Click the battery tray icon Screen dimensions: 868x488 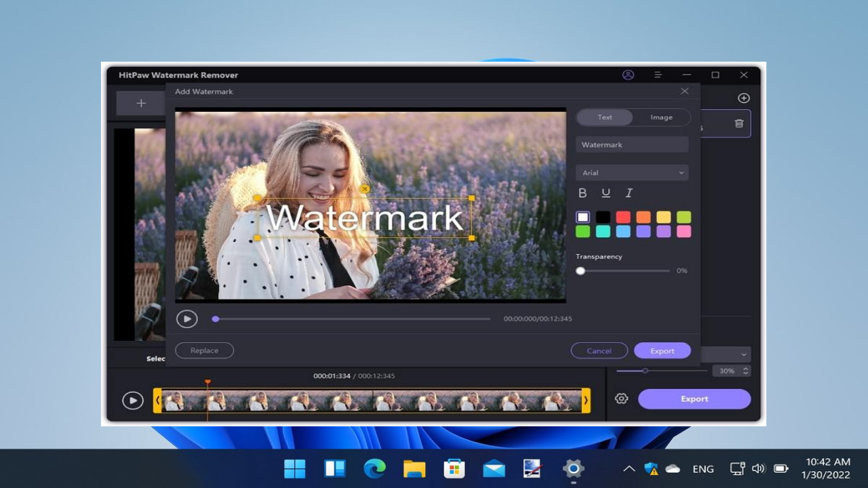[781, 468]
